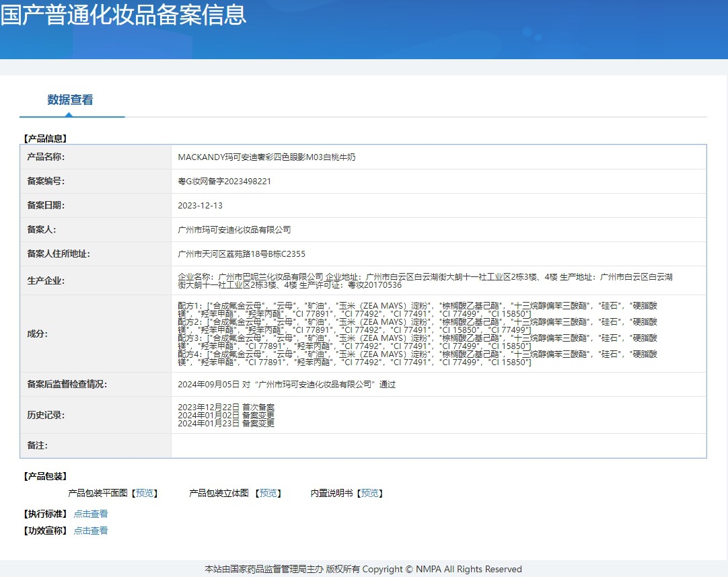
Task: Switch to the 数据查看 tab
Action: pyautogui.click(x=70, y=100)
